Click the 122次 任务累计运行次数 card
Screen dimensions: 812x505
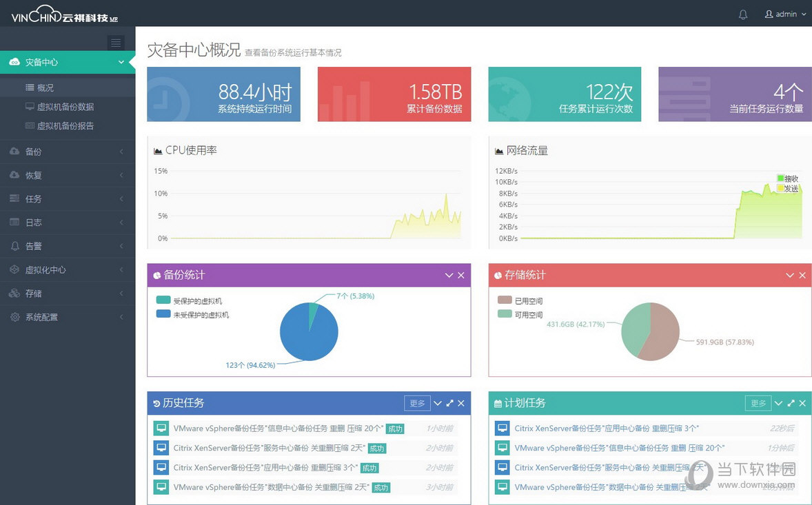pos(565,94)
